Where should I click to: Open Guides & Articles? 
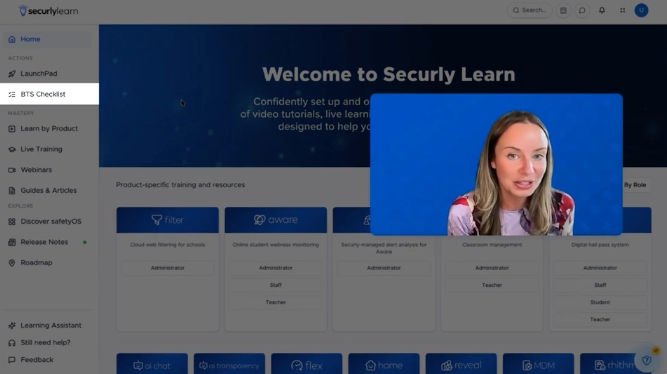(x=48, y=191)
